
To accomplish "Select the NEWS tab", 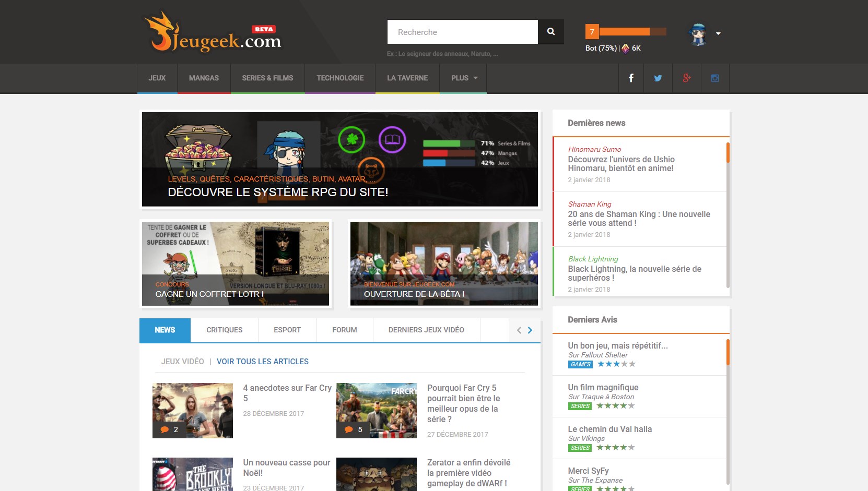I will coord(165,330).
